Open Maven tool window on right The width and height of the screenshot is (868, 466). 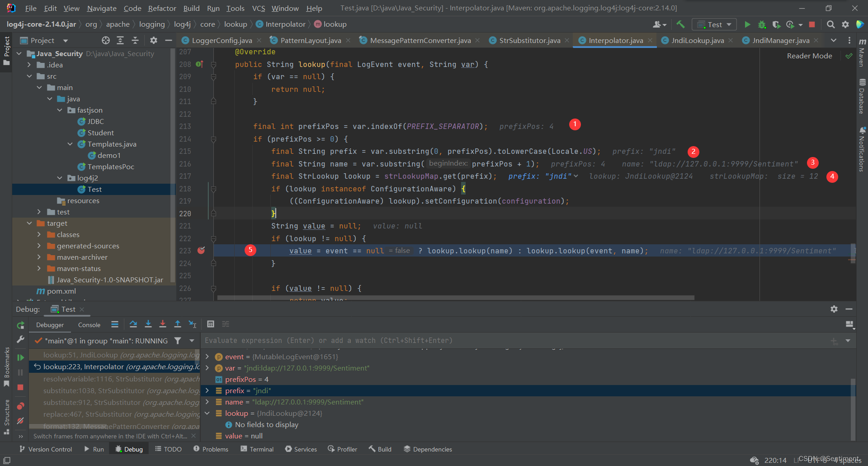click(862, 53)
